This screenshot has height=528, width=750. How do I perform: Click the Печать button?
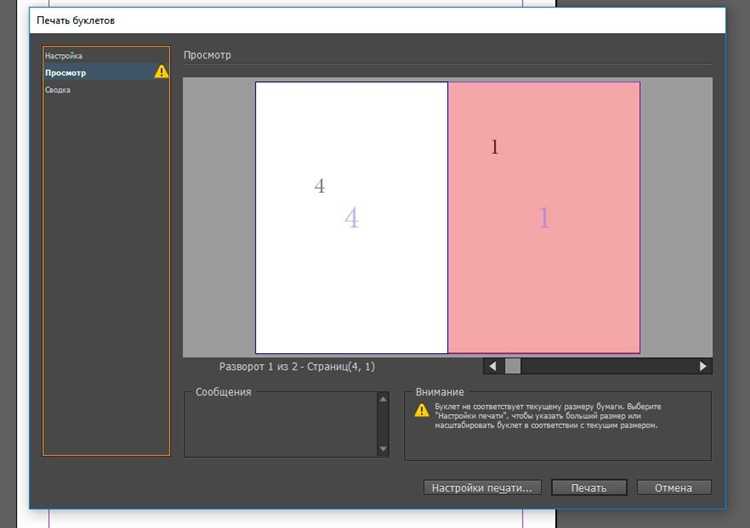tap(589, 488)
